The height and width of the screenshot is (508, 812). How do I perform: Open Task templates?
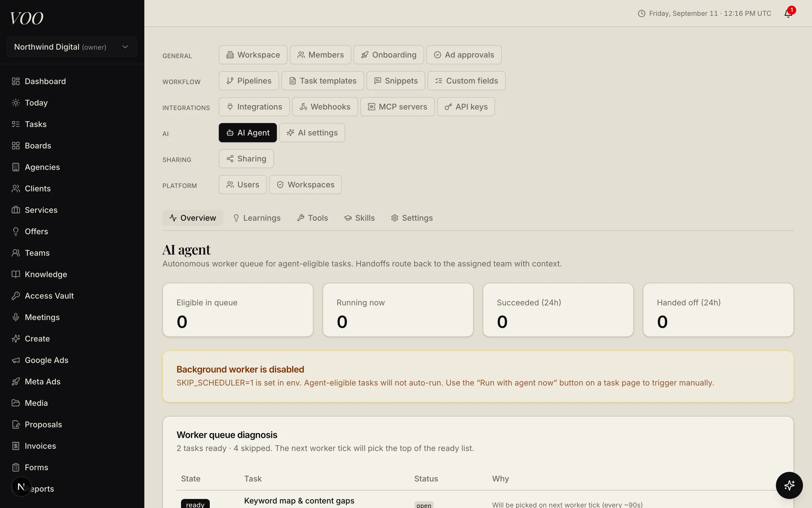pyautogui.click(x=323, y=81)
